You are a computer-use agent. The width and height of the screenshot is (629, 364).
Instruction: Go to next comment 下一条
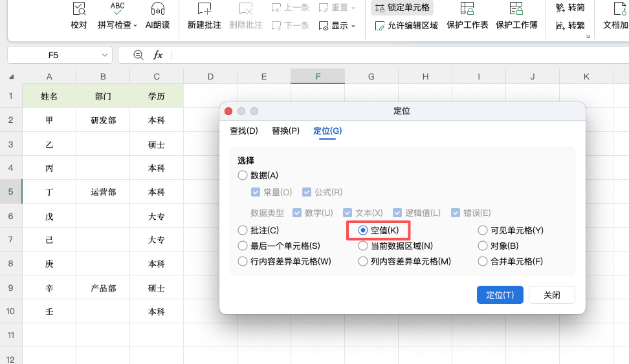(290, 26)
